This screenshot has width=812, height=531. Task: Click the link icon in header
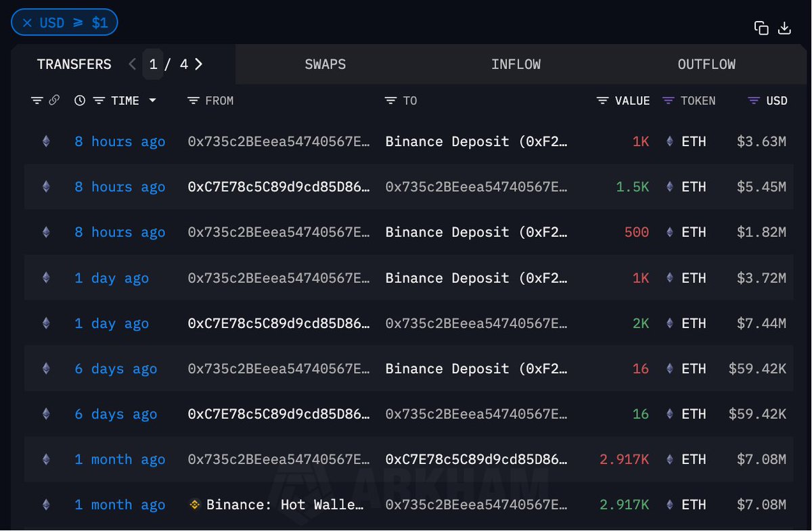pos(54,100)
